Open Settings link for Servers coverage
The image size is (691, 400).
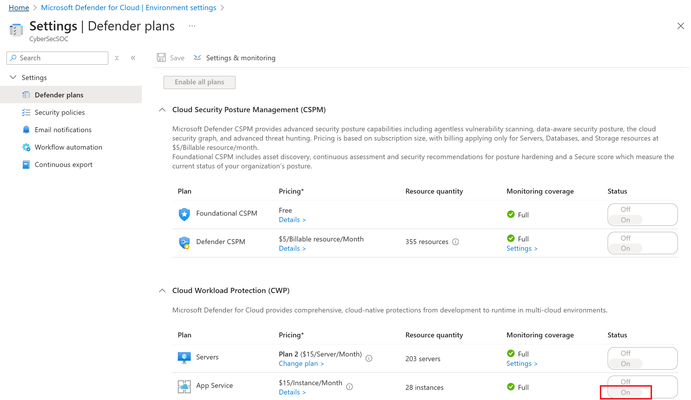coord(522,364)
